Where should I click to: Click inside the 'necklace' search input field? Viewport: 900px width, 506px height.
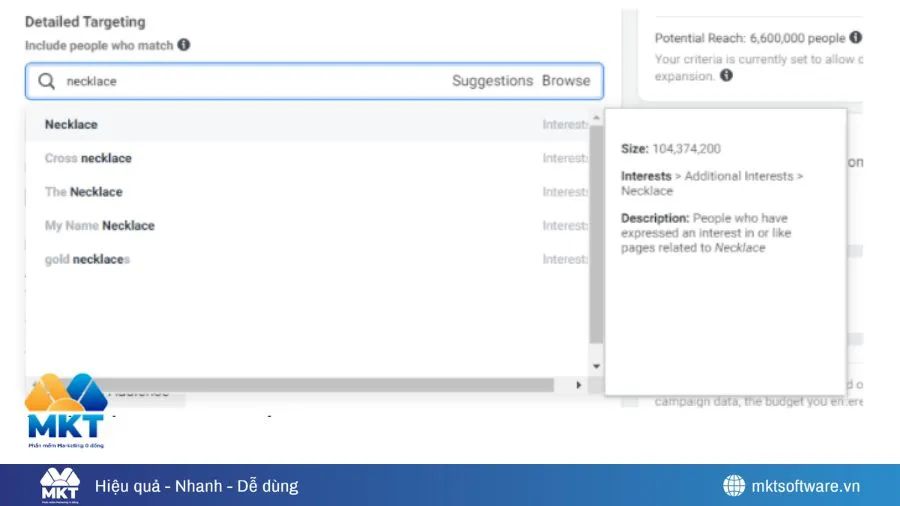250,82
